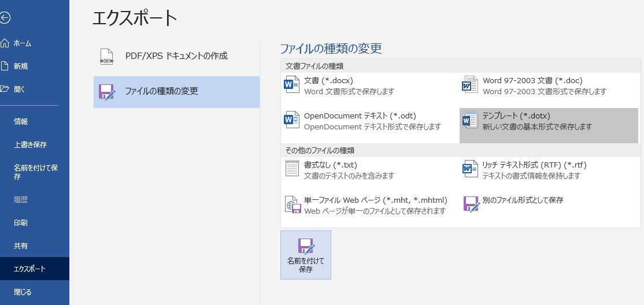Image resolution: width=644 pixels, height=305 pixels.
Task: Click the plain text notepad icon
Action: point(292,169)
